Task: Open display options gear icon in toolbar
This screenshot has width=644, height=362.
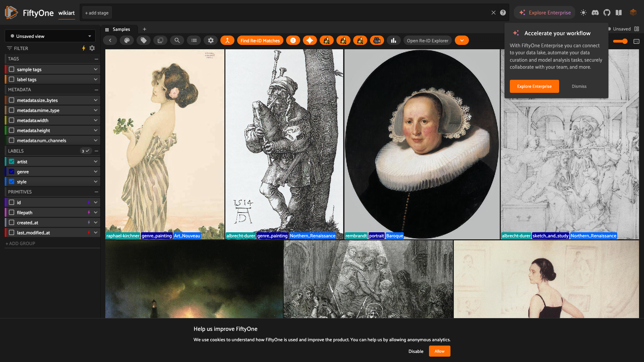Action: [x=211, y=41]
